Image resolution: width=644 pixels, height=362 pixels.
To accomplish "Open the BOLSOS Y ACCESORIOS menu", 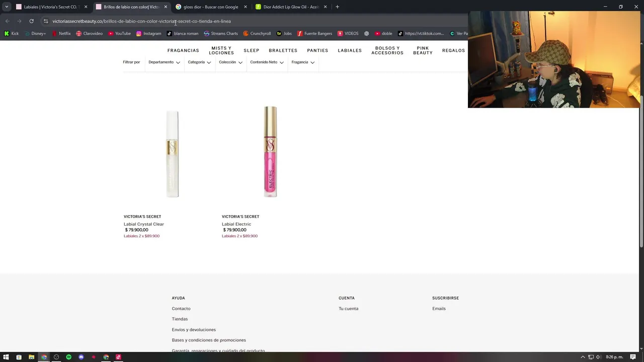I will coord(387,51).
